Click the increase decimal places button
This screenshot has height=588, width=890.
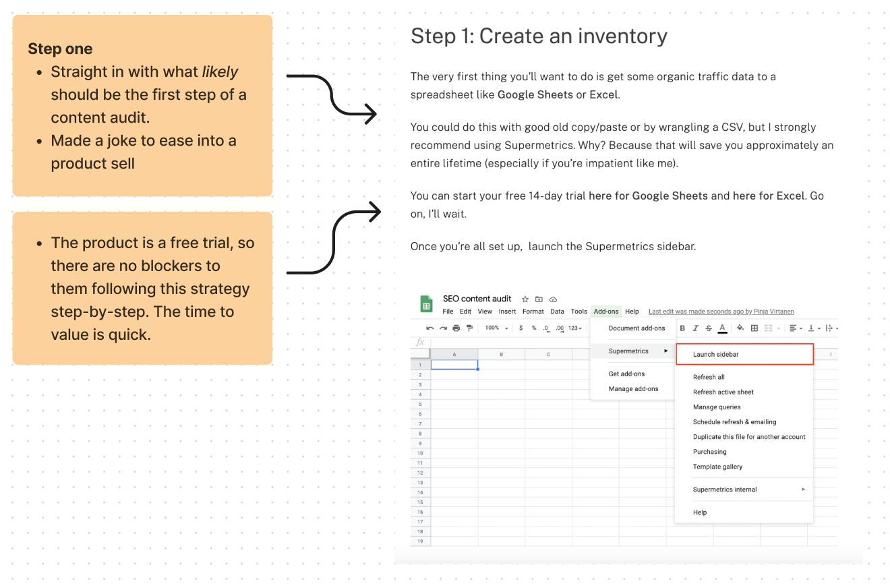[x=559, y=328]
